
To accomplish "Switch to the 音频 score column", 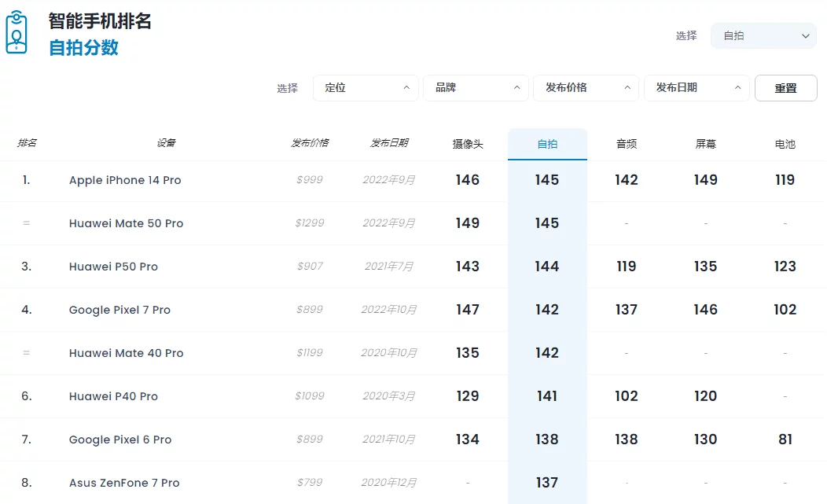I will [x=627, y=144].
